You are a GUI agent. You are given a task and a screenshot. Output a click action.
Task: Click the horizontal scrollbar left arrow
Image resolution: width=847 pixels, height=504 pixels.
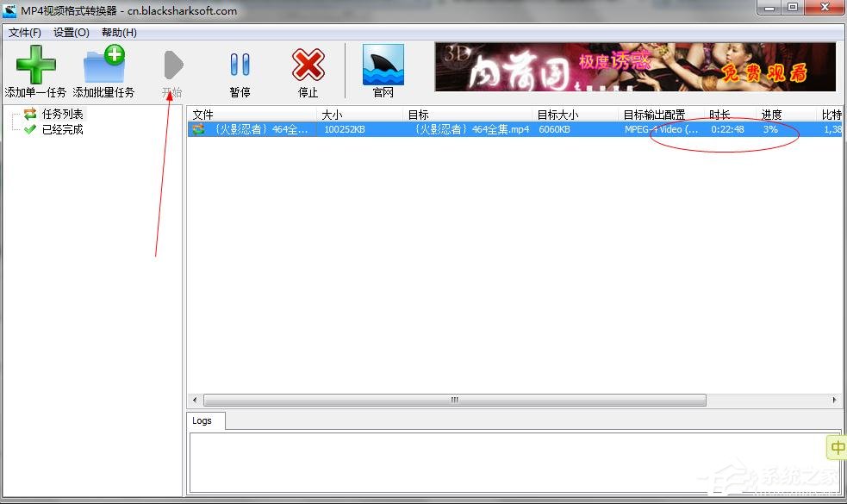pyautogui.click(x=195, y=400)
